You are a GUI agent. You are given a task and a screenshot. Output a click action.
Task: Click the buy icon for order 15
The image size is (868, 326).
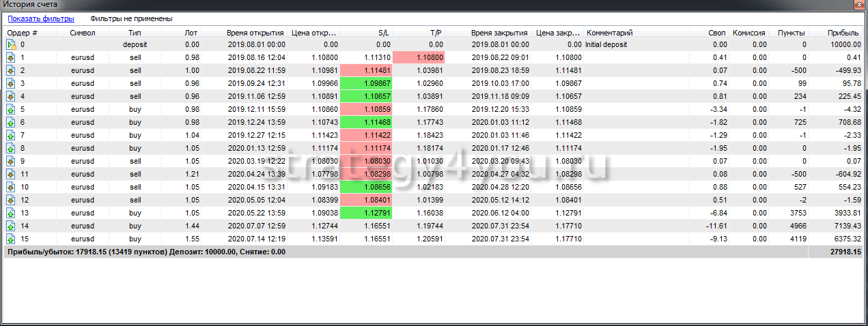[x=11, y=239]
